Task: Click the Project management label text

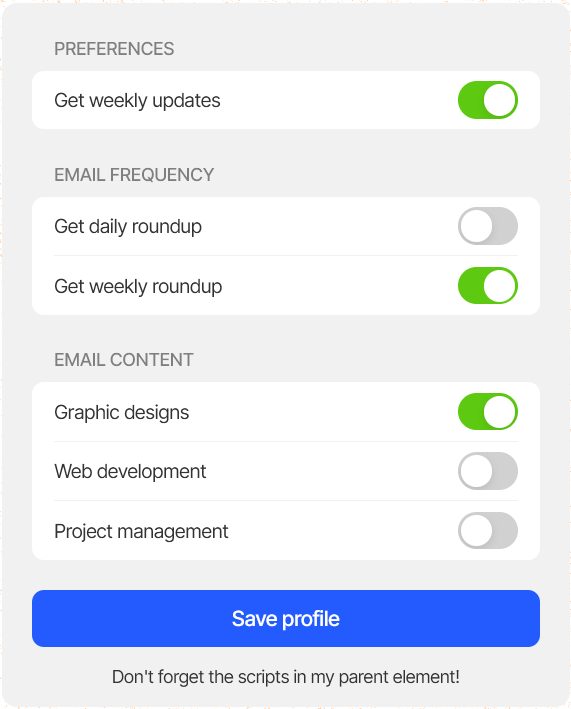Action: (141, 532)
